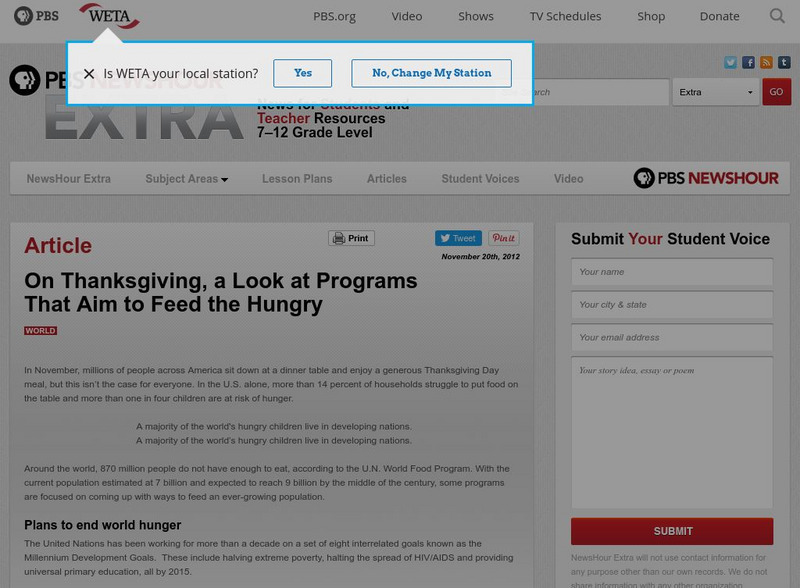
Task: Open Donate in top navigation
Action: [x=719, y=16]
